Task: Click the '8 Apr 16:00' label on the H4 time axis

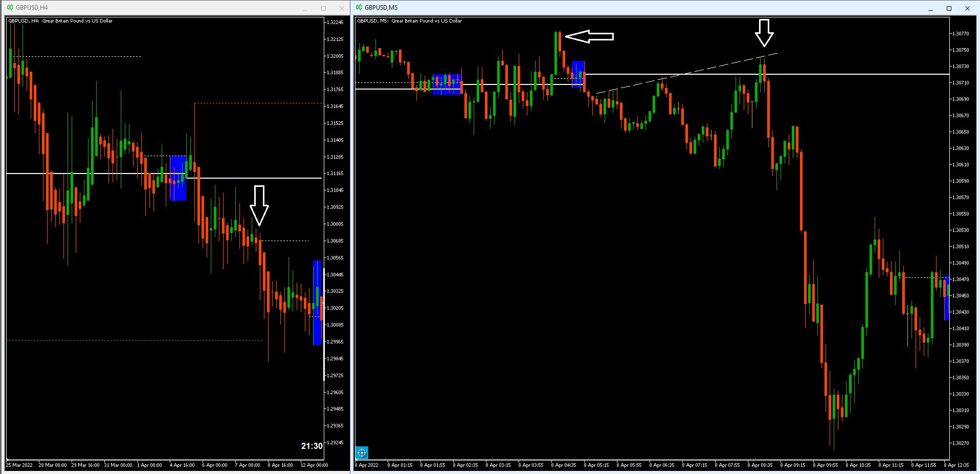Action: click(x=280, y=465)
